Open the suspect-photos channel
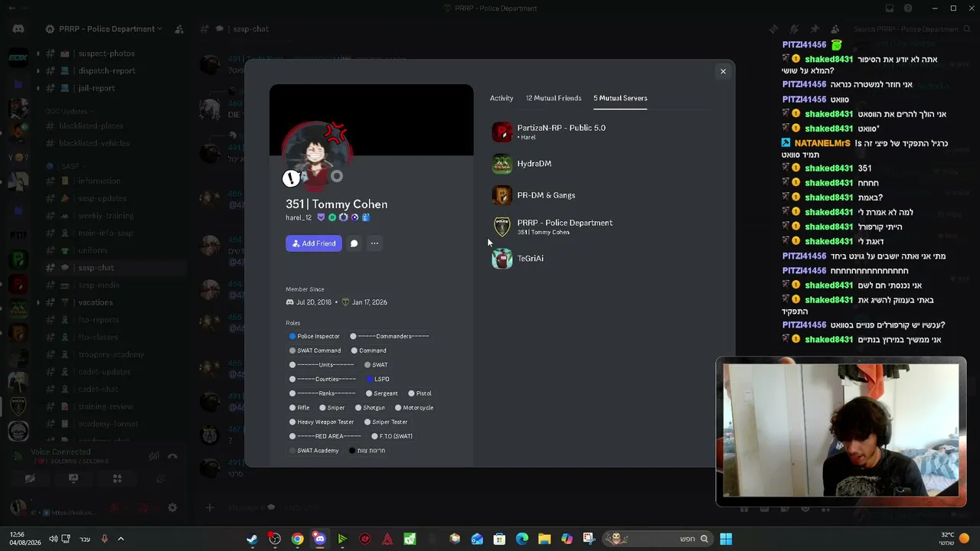Viewport: 980px width, 551px height. pos(106,54)
